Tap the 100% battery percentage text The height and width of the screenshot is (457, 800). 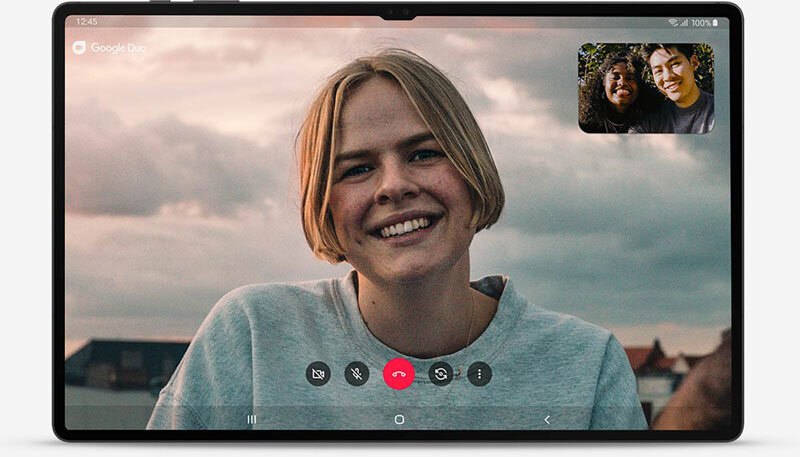(700, 22)
